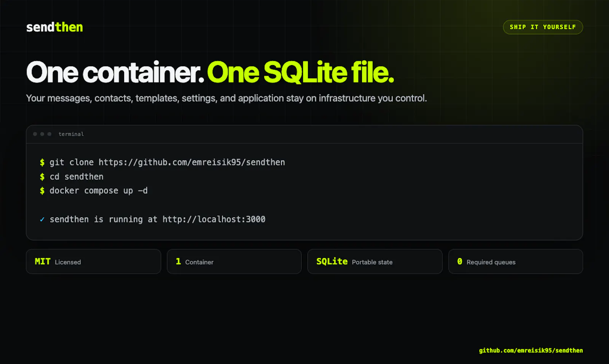Click the sendthen logo
Screen dimensions: 609x364
pos(54,27)
